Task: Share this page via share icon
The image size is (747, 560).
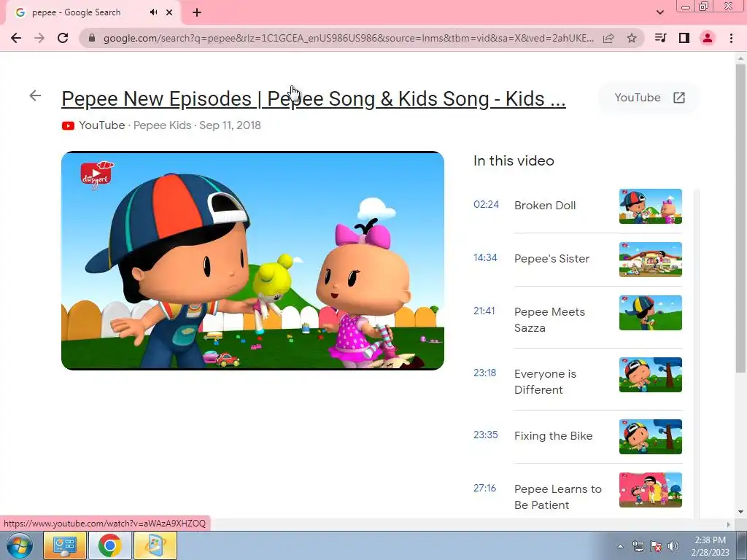Action: coord(608,38)
